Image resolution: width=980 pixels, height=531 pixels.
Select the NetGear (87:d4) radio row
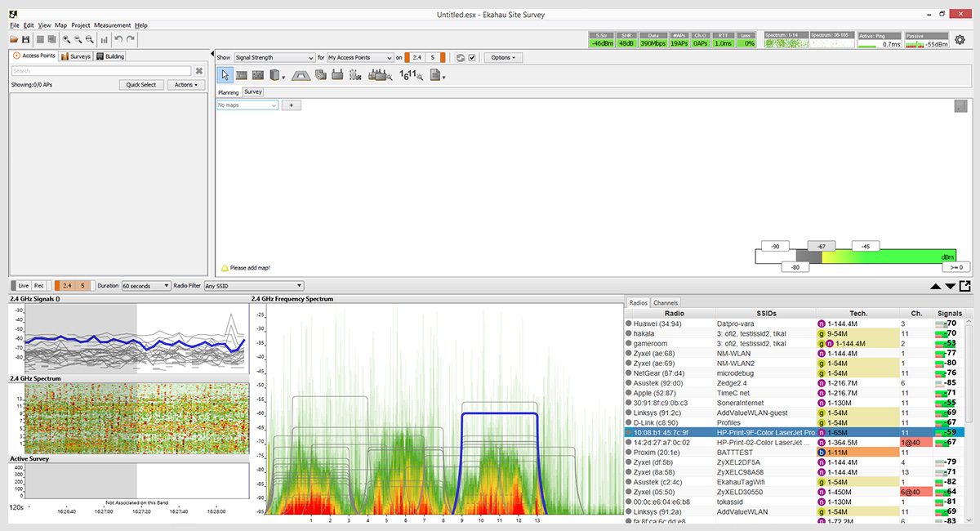point(794,373)
